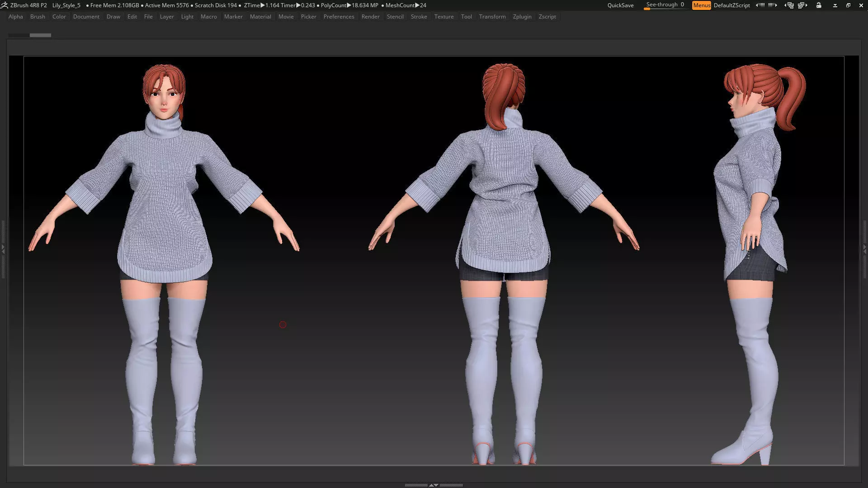Open the Zplugin menu

522,17
